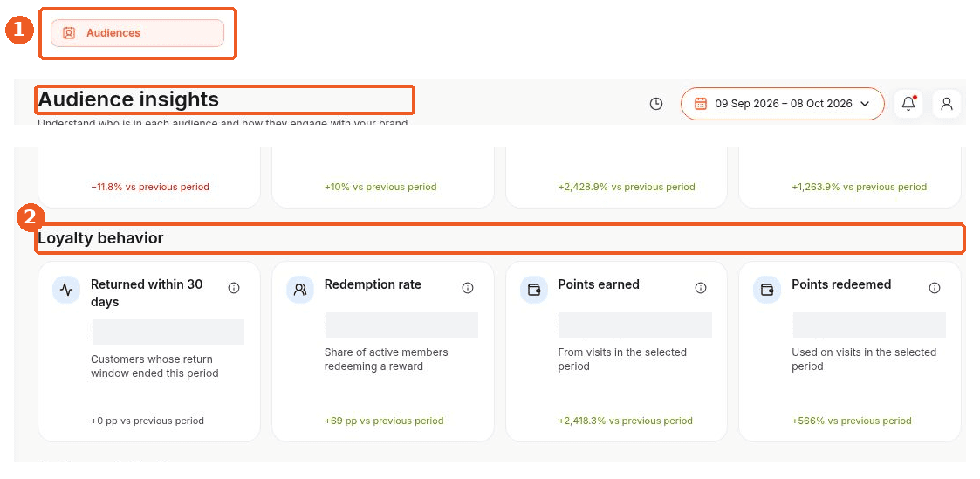The height and width of the screenshot is (479, 980).
Task: Click the Audiences icon in sidebar
Action: (x=69, y=33)
